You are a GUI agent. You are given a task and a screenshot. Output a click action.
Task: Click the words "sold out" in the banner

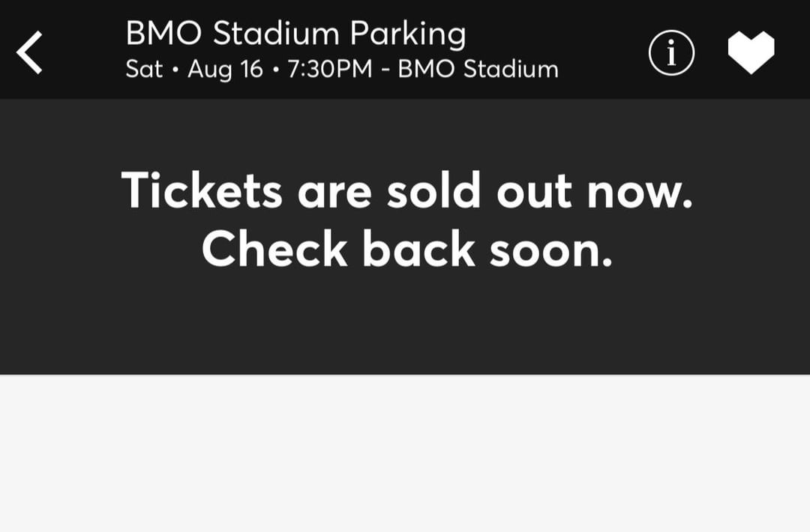[480, 190]
